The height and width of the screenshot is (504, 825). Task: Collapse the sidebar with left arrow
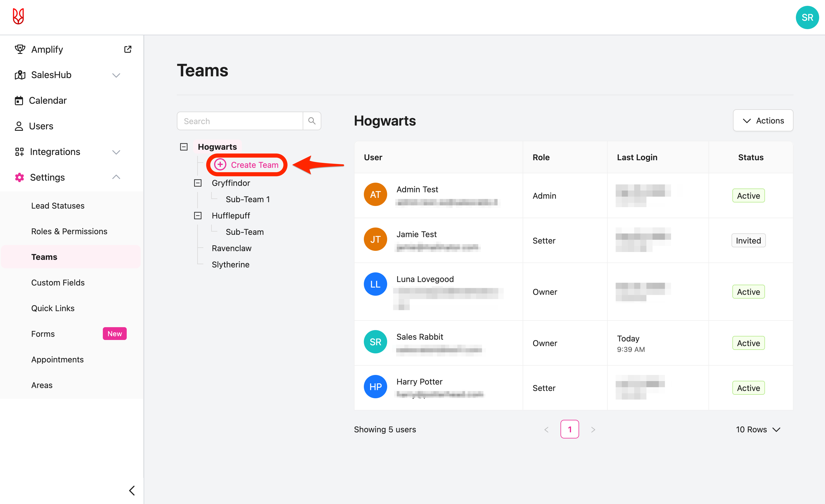(132, 490)
